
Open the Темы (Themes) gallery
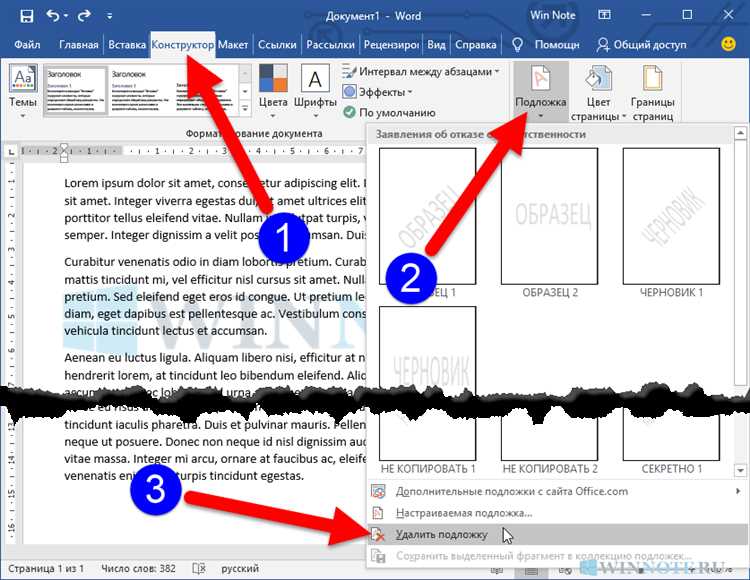click(x=24, y=86)
